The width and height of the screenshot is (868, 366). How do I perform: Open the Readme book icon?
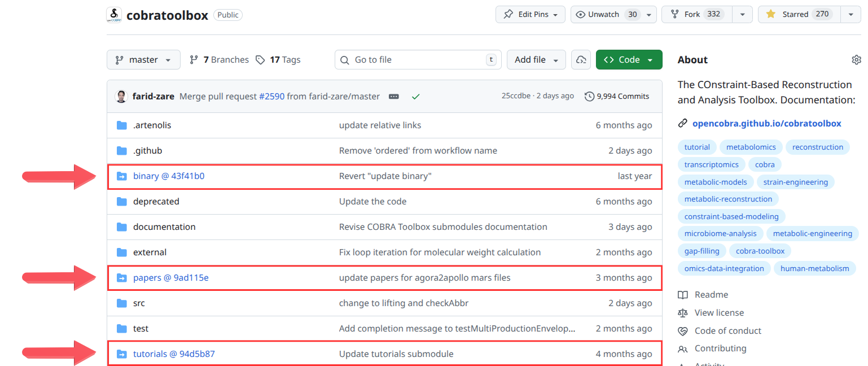(683, 294)
